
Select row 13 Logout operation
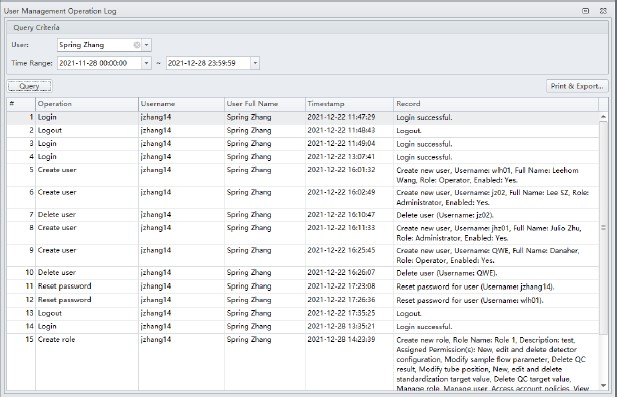pos(50,313)
